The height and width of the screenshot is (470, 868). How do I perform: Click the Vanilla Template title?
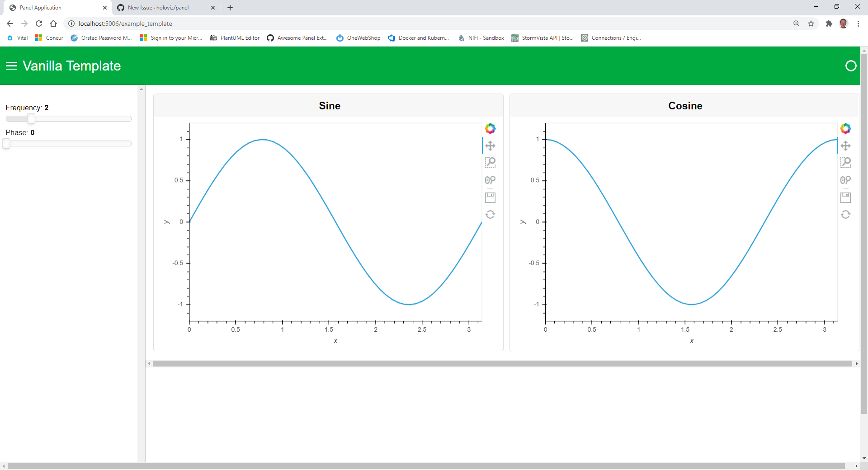coord(71,66)
